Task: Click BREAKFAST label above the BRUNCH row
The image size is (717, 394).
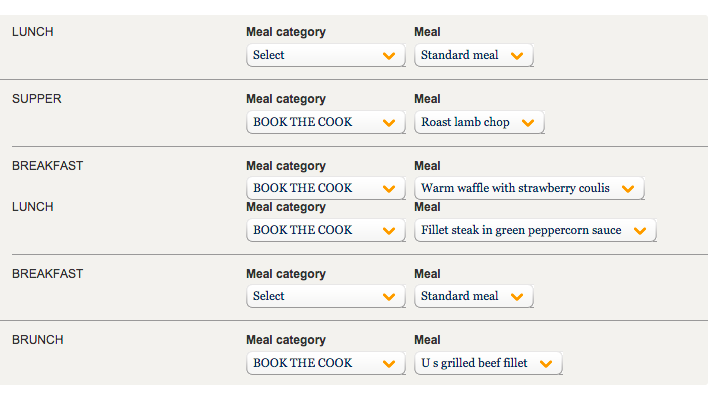Action: 48,273
